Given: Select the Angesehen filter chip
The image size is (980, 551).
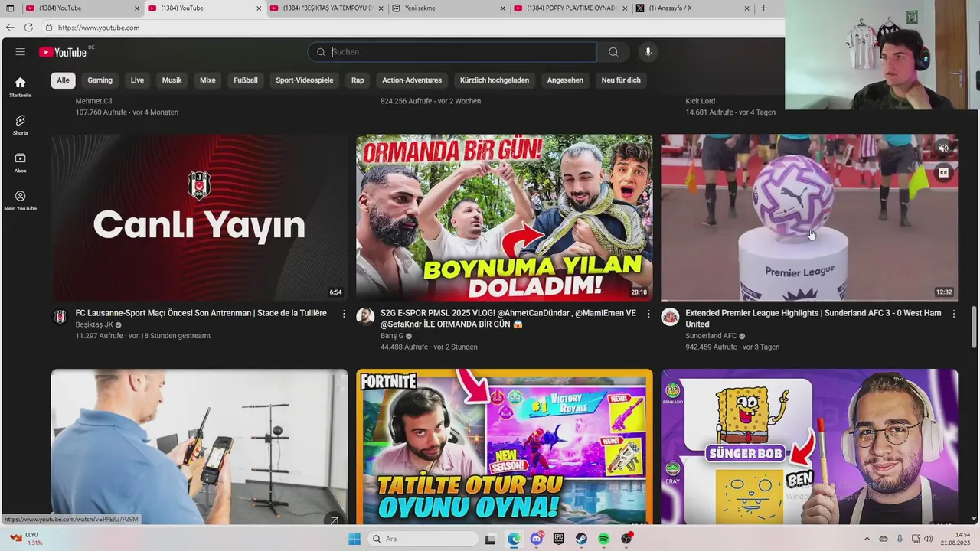Looking at the screenshot, I should point(565,80).
